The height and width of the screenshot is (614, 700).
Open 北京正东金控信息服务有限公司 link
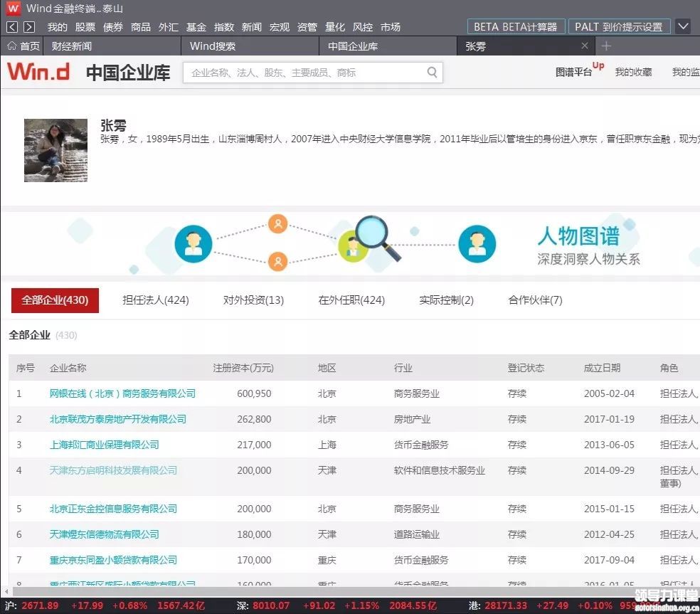point(113,509)
